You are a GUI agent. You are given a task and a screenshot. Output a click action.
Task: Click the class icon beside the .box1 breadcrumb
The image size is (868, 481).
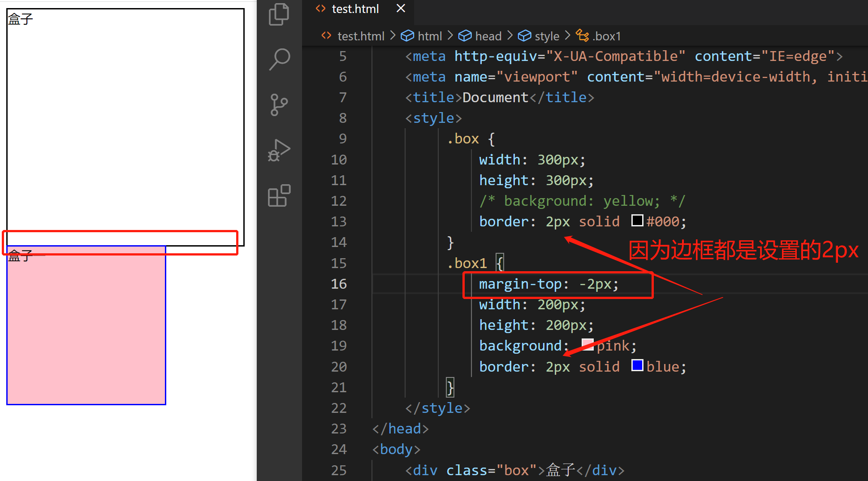click(x=582, y=35)
